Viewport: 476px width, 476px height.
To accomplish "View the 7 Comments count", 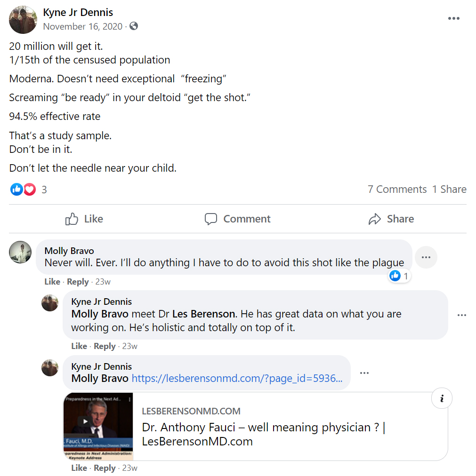I will click(397, 189).
